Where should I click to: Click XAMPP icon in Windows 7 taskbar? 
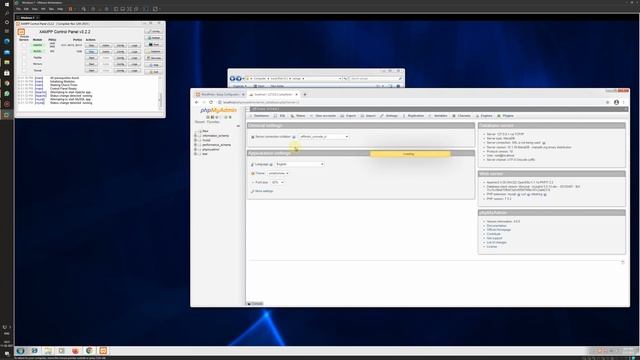pos(103,351)
